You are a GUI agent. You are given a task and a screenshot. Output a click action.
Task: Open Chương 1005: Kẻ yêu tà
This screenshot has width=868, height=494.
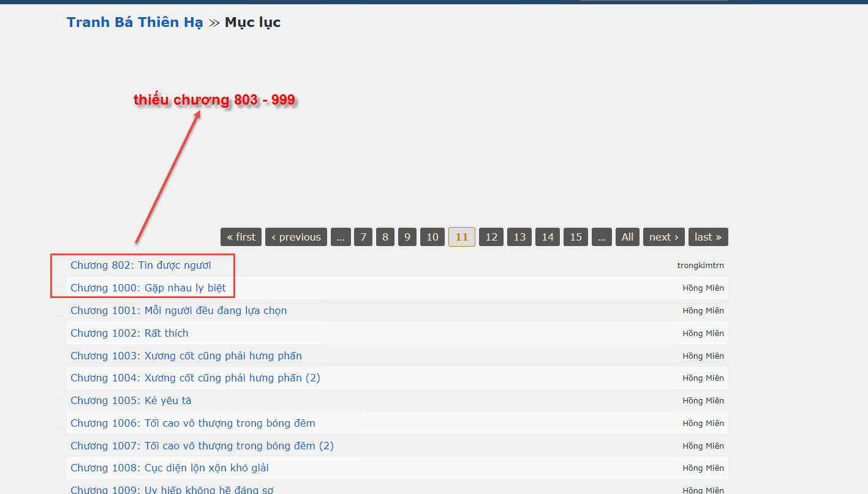pyautogui.click(x=131, y=400)
